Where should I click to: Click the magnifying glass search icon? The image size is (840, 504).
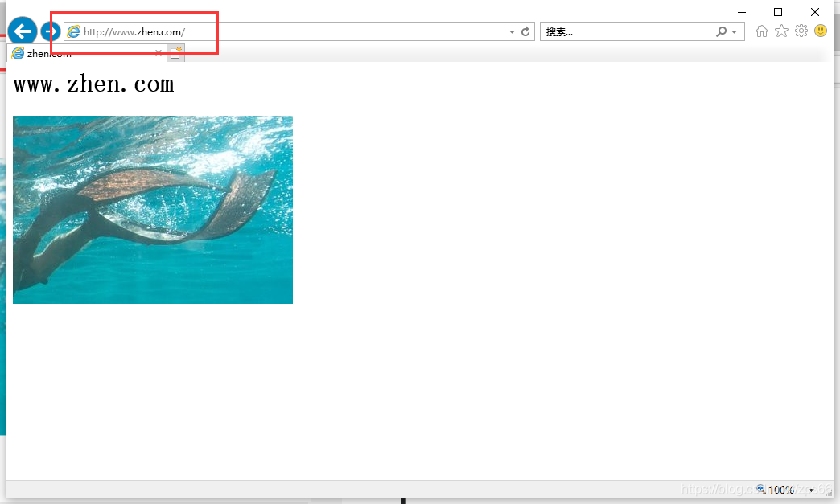pyautogui.click(x=722, y=31)
